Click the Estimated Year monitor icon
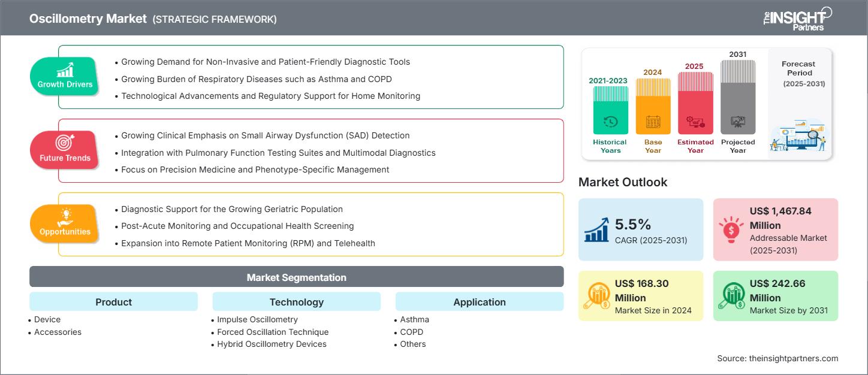868x375 pixels. 695,122
